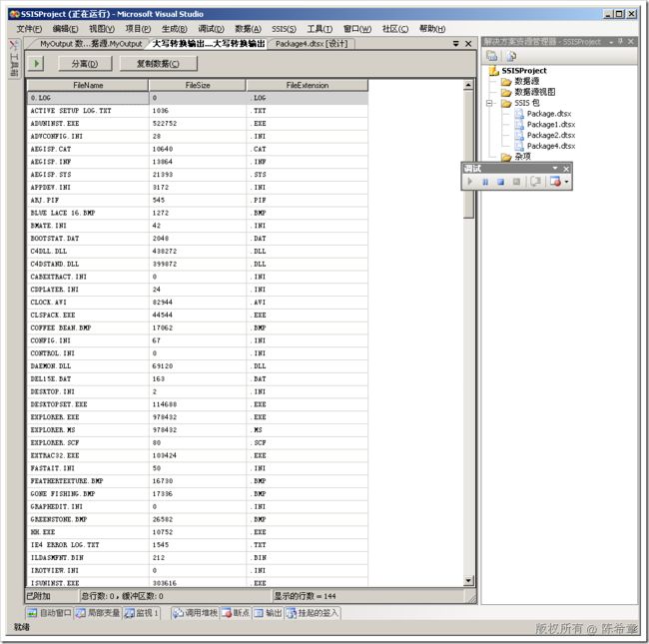Open the 调用堆栈 bottom tab

[195, 613]
